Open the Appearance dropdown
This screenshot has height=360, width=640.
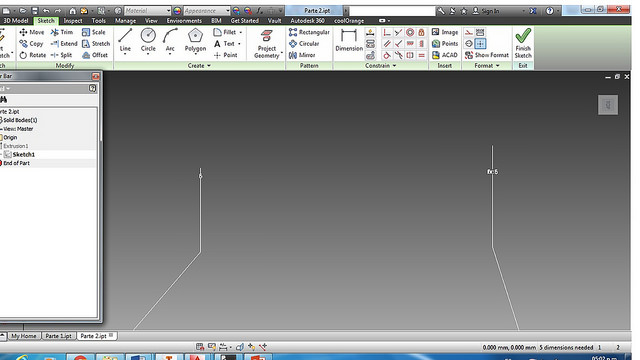[207, 11]
